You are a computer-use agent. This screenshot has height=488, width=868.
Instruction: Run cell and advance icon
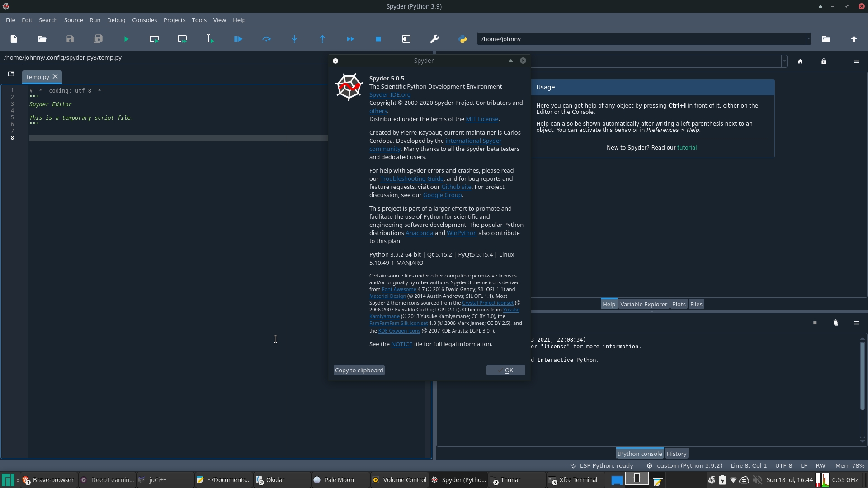pos(182,39)
